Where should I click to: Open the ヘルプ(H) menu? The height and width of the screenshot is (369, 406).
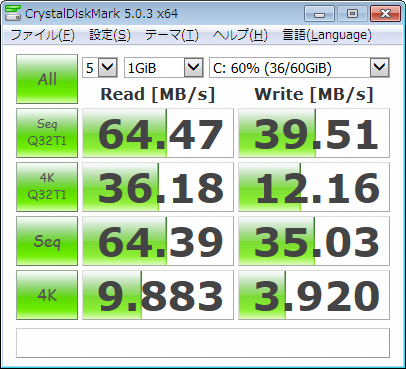tap(240, 35)
